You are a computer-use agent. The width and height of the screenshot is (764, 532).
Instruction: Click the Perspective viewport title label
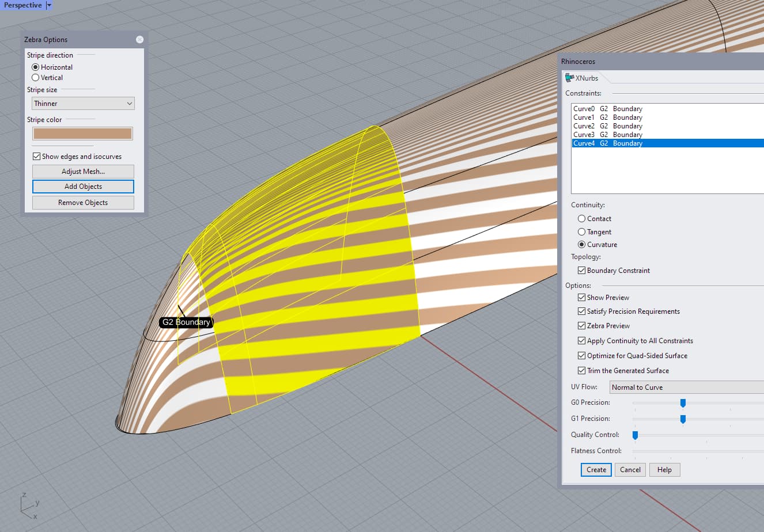[x=23, y=5]
